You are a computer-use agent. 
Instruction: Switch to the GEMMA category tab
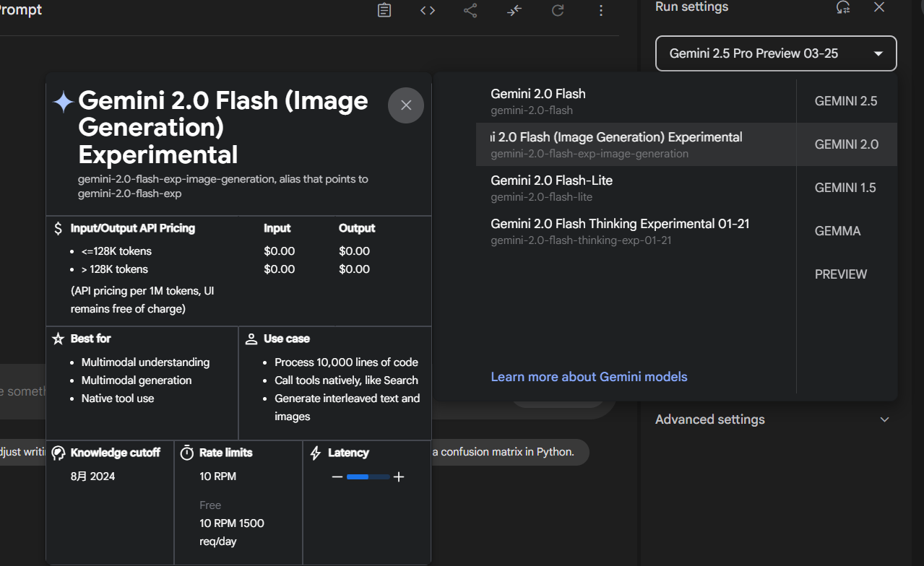838,231
